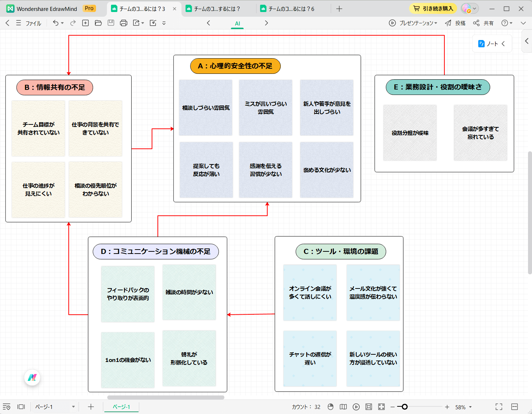Click the save diskette icon
532x414 pixels.
[x=111, y=23]
